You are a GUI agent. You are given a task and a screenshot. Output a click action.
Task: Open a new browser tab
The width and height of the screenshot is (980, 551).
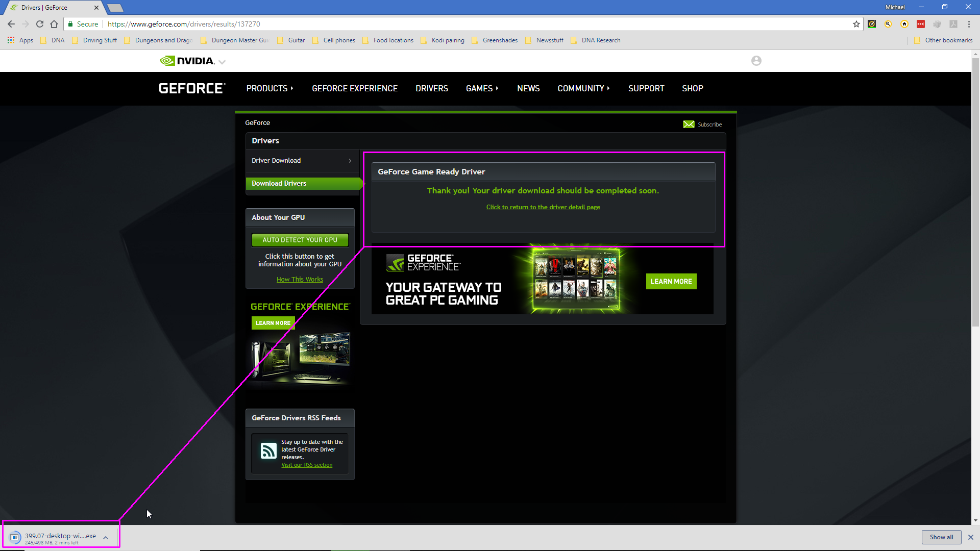click(x=115, y=8)
